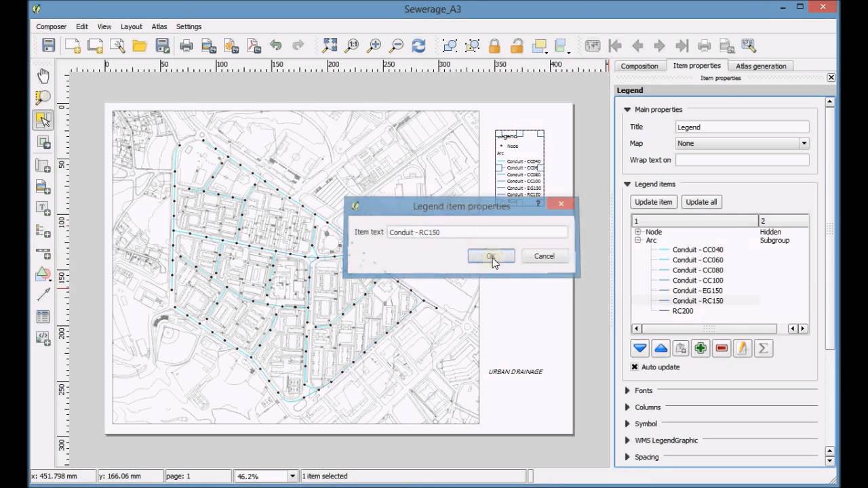This screenshot has height=488, width=868.
Task: Open the Layout menu
Action: pyautogui.click(x=132, y=26)
